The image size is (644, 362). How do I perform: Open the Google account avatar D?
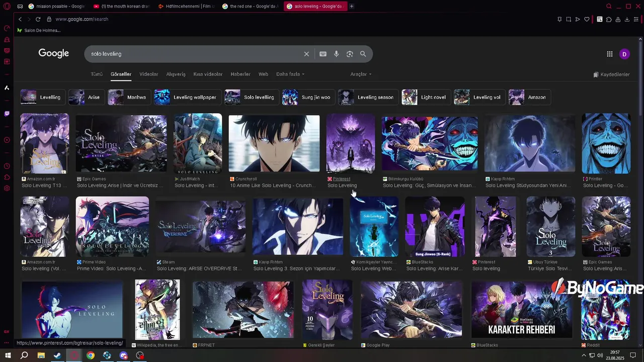[x=624, y=54]
